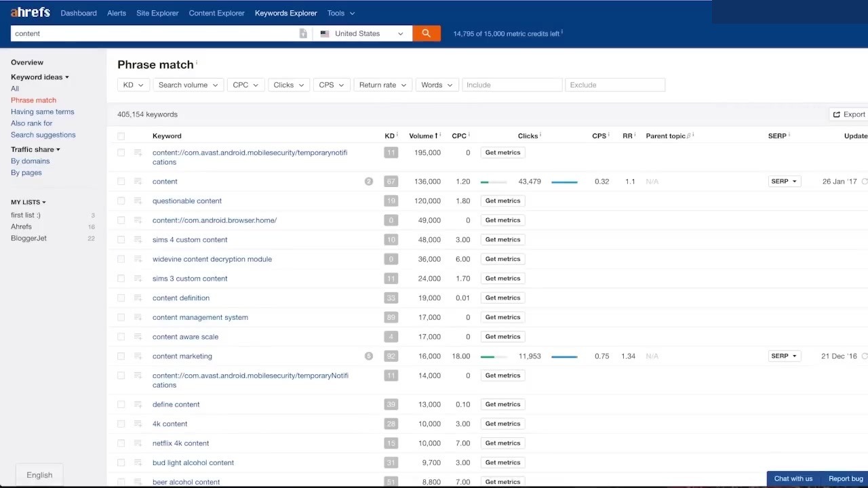
Task: Tick the checkbox for content definition row
Action: (x=121, y=298)
